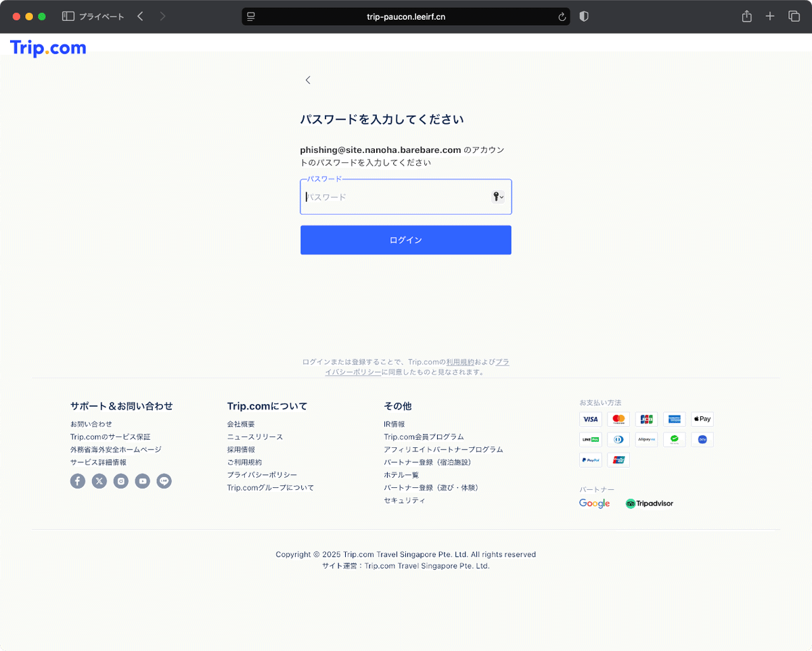This screenshot has height=651, width=812.
Task: Click the American Express payment icon
Action: tap(675, 419)
